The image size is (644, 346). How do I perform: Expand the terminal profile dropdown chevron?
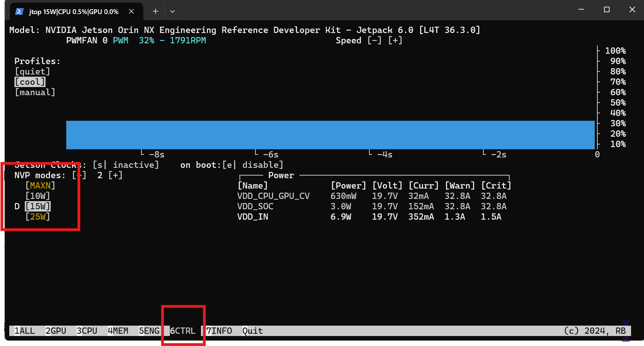pos(172,11)
